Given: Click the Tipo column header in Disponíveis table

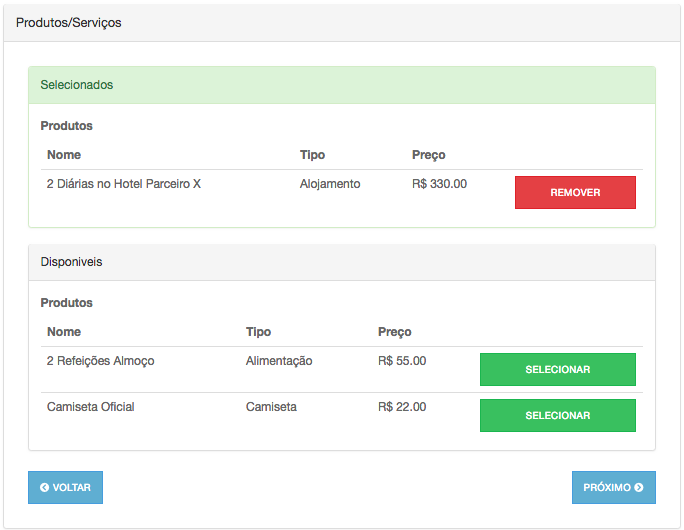Looking at the screenshot, I should click(x=258, y=332).
